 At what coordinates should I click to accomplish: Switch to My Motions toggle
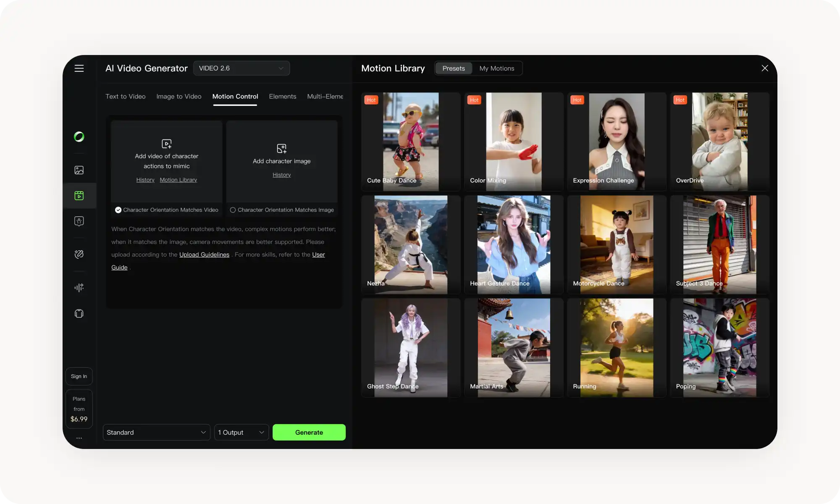pos(497,68)
